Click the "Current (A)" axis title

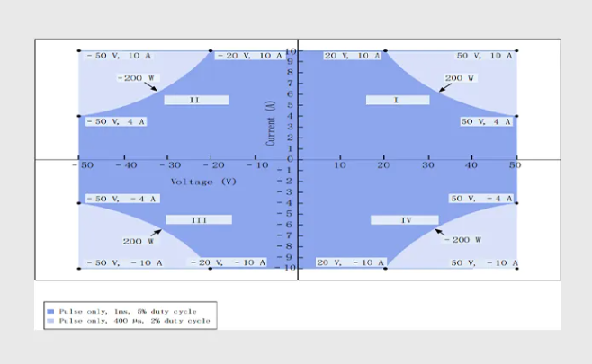point(271,122)
